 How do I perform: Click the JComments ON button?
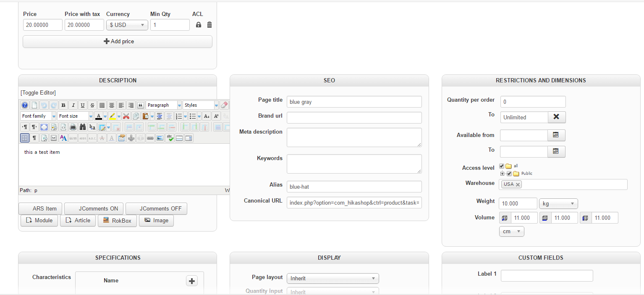[x=94, y=208]
